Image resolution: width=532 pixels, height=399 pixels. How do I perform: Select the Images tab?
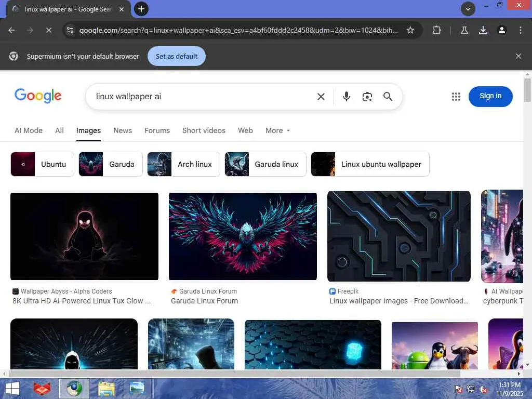point(88,130)
